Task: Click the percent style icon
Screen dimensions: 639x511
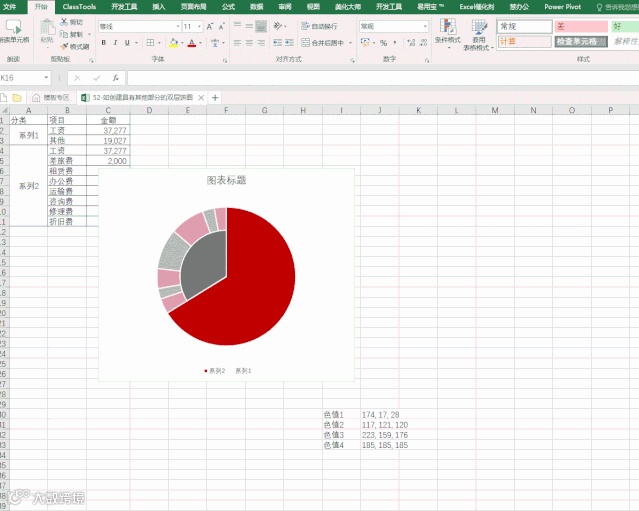Action: click(383, 42)
